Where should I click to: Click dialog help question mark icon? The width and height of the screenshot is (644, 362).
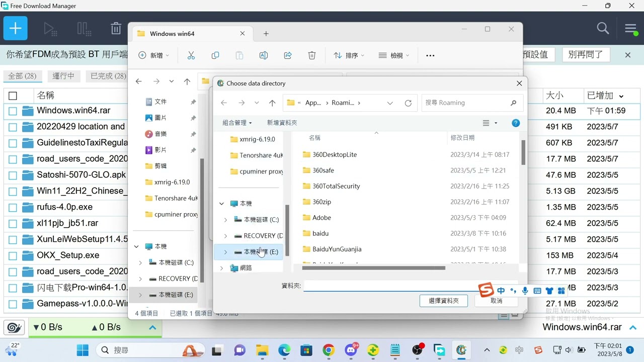click(516, 123)
